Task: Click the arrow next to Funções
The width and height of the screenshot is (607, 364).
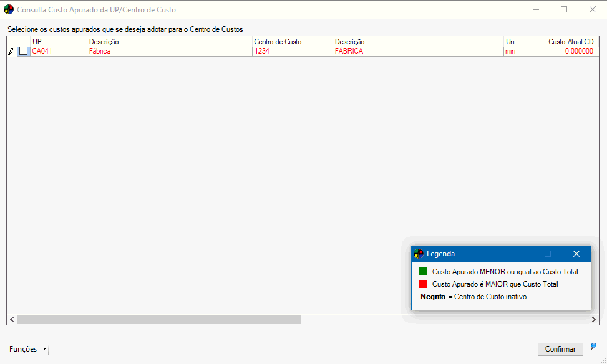Action: coord(44,350)
